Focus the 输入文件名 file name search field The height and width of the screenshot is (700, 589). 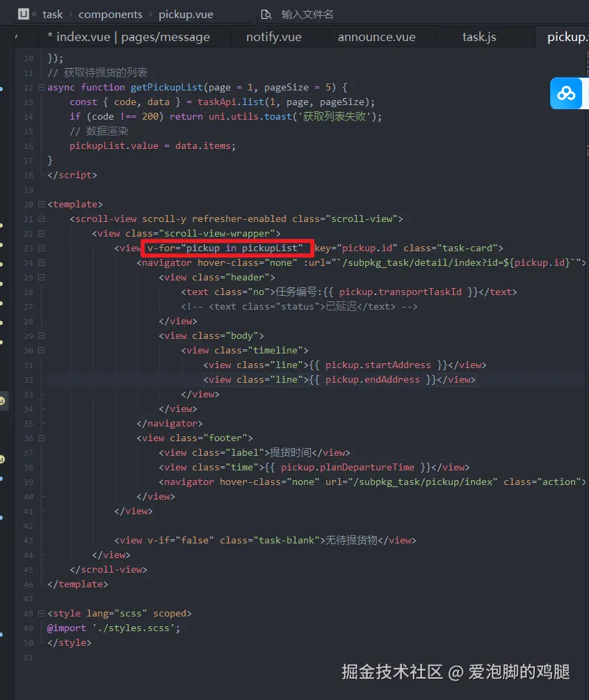tap(307, 15)
